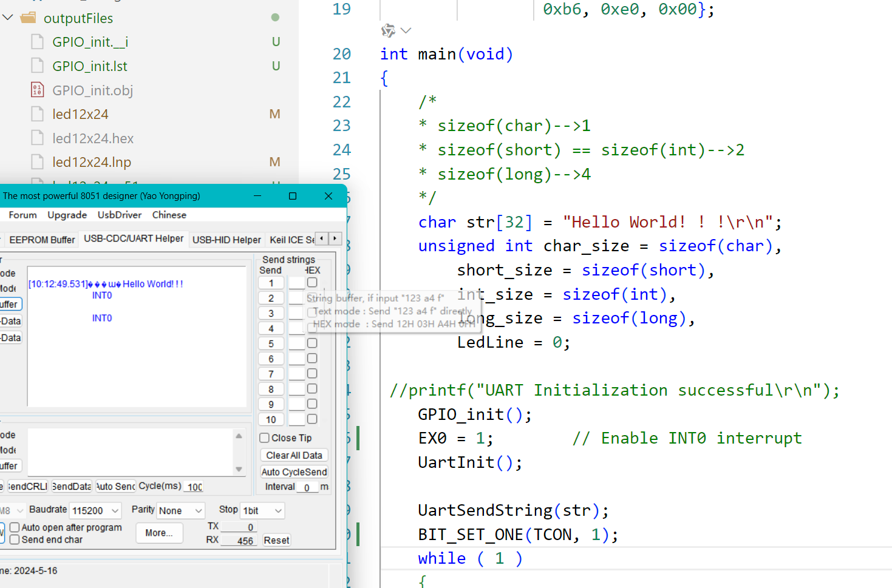This screenshot has width=892, height=588.
Task: Click the RX count value 456
Action: (x=238, y=541)
